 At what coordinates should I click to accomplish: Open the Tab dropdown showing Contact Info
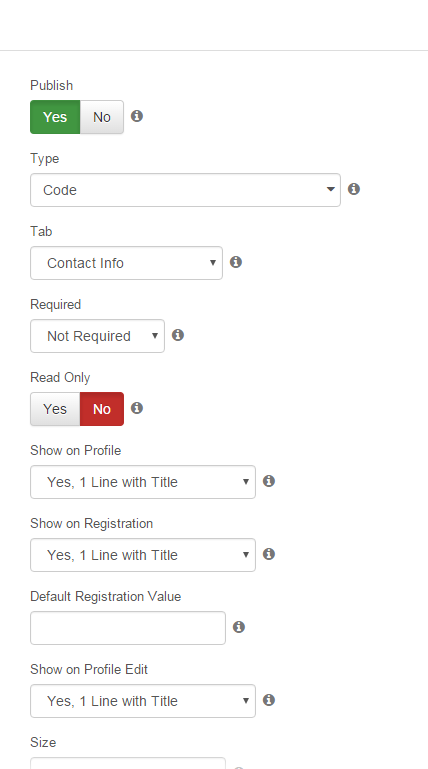tap(126, 263)
